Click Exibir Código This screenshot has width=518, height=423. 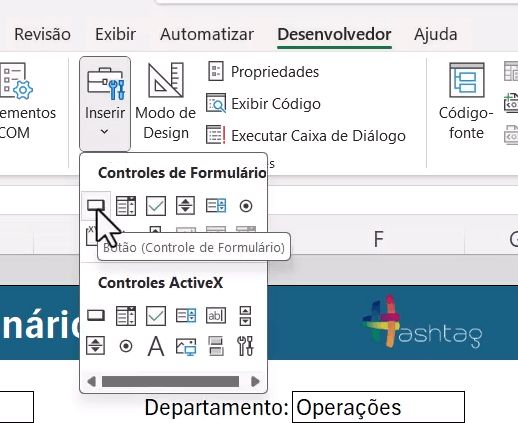(263, 104)
